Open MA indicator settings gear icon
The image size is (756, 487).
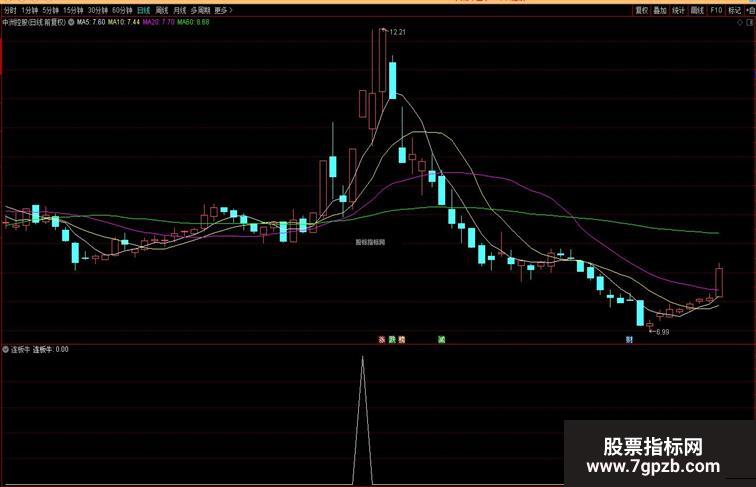[71, 22]
